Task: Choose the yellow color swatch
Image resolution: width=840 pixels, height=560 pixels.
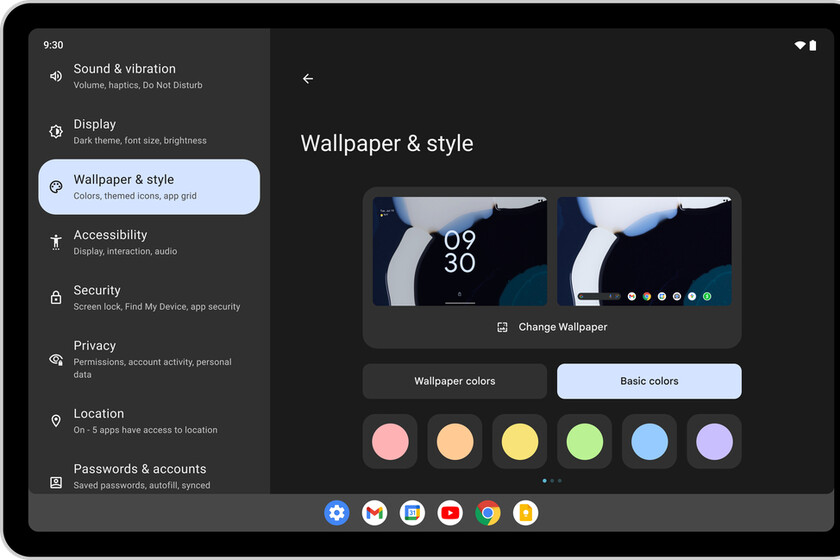Action: tap(520, 442)
